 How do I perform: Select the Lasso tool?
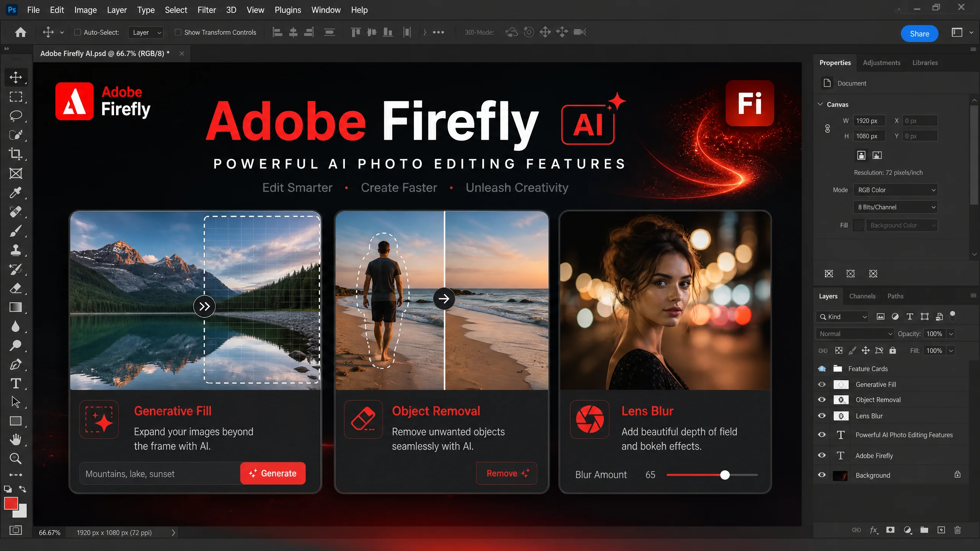(x=16, y=116)
